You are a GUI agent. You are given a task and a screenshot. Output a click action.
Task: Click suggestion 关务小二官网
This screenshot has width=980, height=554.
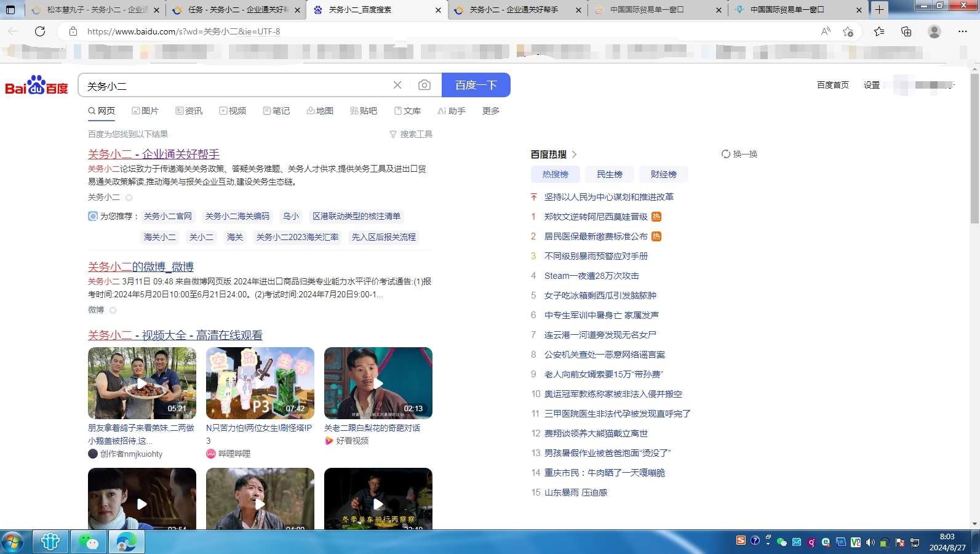[168, 216]
